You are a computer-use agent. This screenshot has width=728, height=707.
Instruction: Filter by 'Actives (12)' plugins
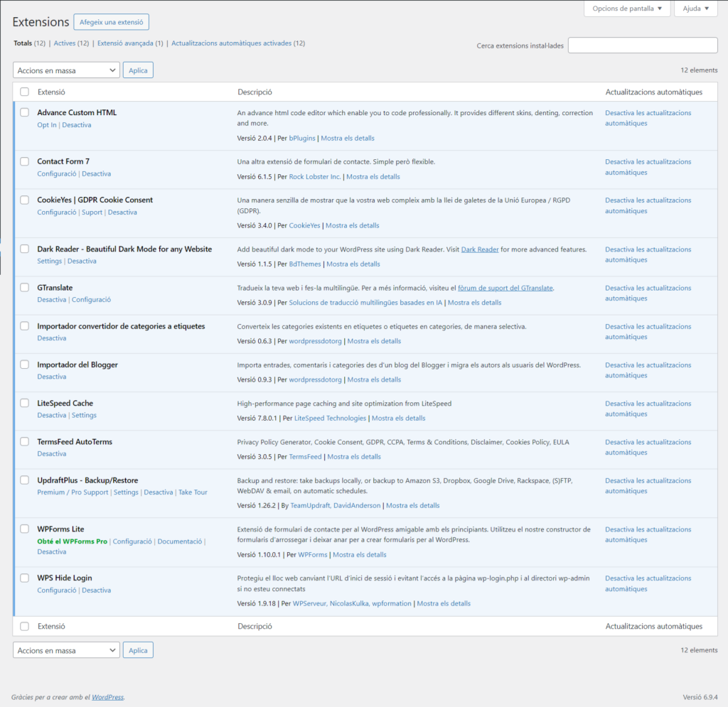(71, 43)
